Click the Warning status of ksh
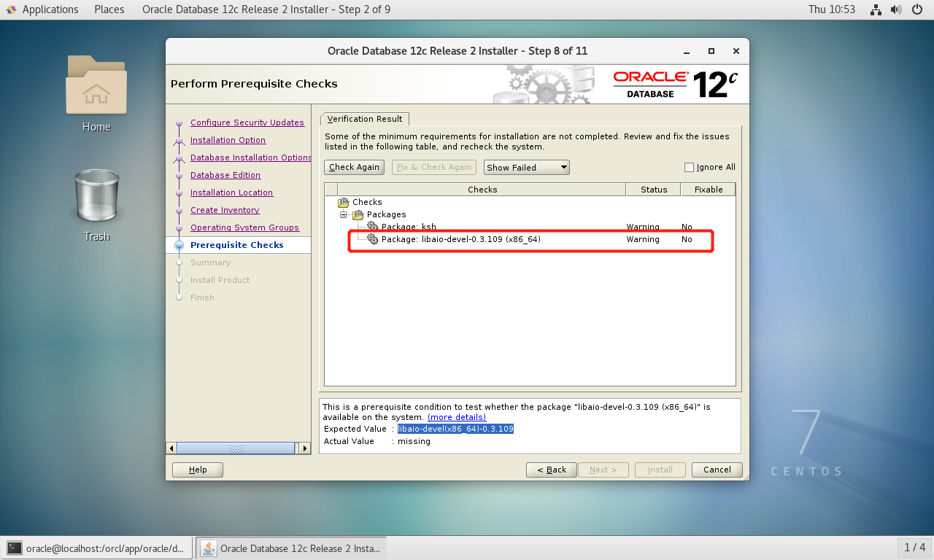This screenshot has height=560, width=934. coord(643,227)
